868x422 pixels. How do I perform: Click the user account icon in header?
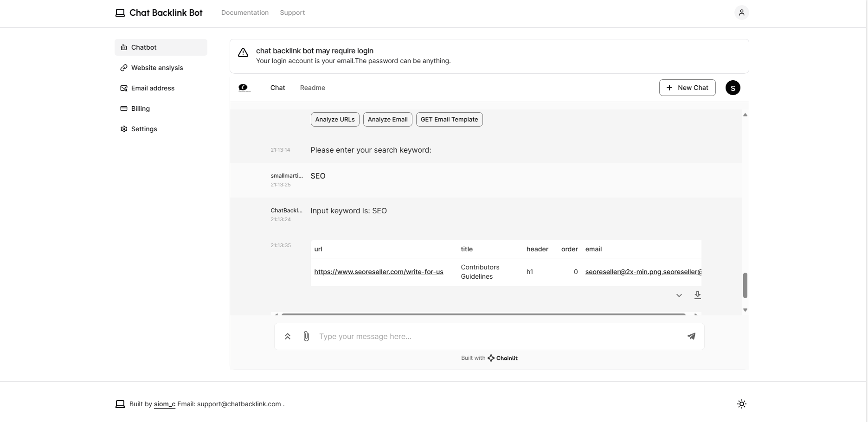point(741,13)
